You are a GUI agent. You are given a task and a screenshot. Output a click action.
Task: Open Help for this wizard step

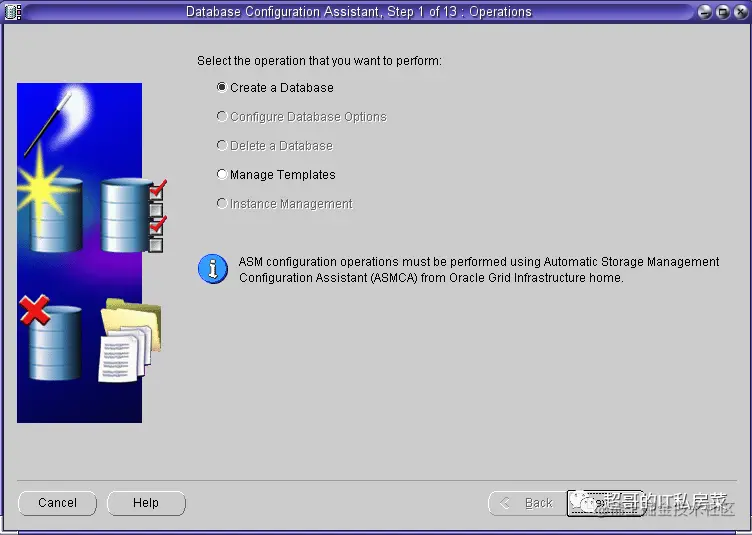click(x=146, y=503)
